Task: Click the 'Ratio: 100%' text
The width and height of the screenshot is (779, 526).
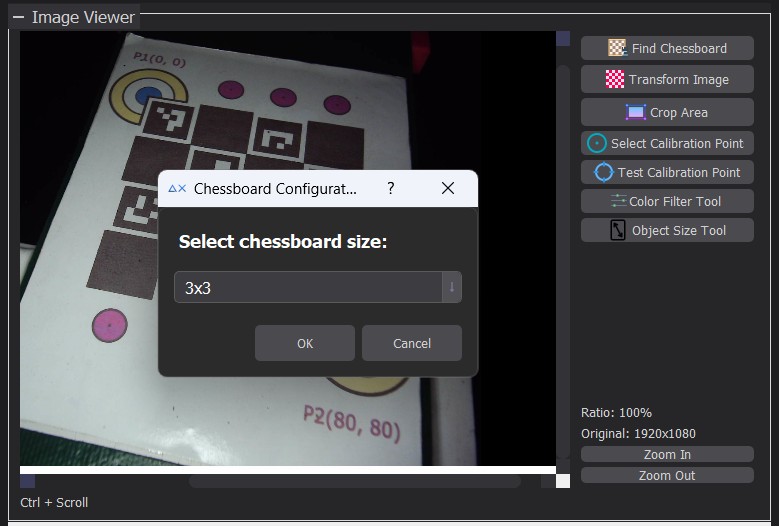Action: 616,413
